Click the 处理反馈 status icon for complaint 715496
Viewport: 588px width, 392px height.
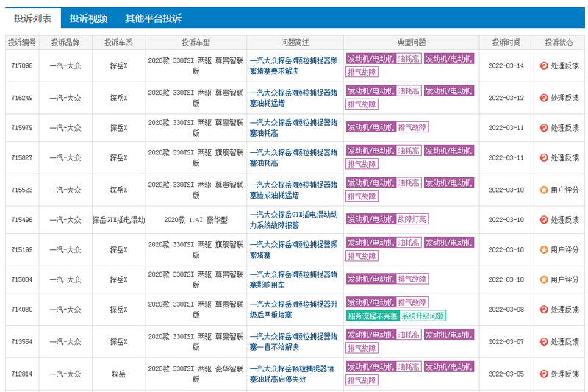coord(544,220)
